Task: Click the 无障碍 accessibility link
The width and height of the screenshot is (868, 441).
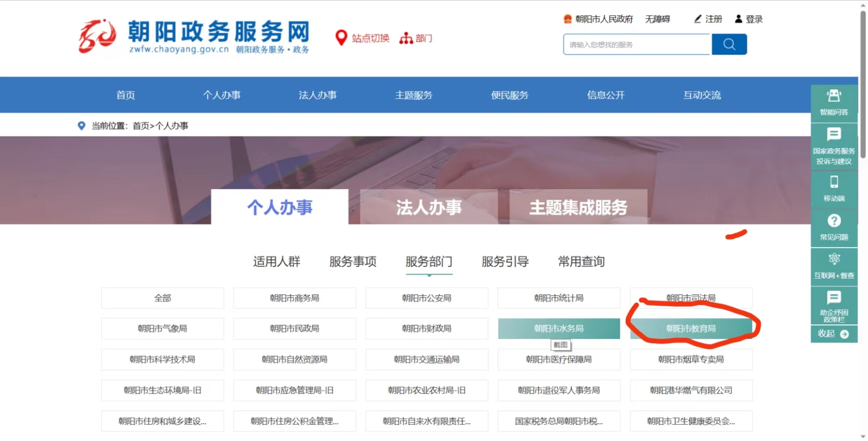Action: click(657, 19)
